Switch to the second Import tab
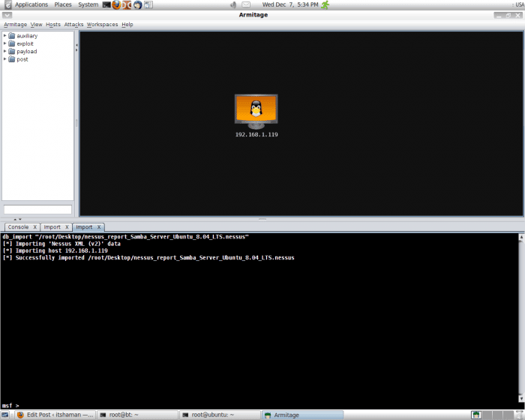 (84, 227)
